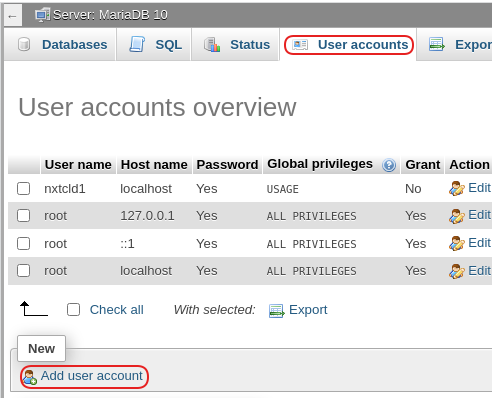The image size is (492, 398).
Task: Click Edit link for root at ::1
Action: point(479,243)
